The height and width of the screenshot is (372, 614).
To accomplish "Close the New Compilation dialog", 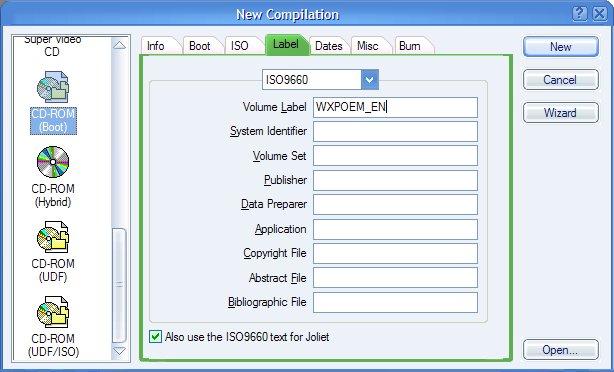I will coord(600,14).
